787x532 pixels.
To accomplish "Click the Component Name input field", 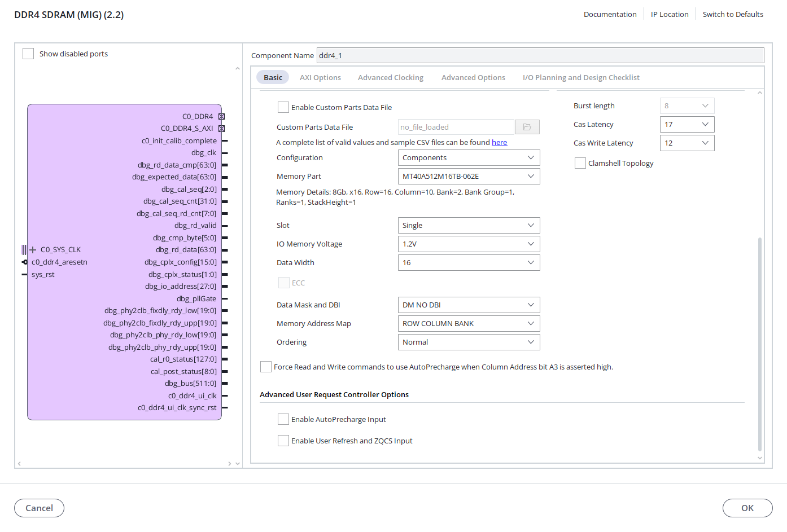I will pyautogui.click(x=540, y=55).
